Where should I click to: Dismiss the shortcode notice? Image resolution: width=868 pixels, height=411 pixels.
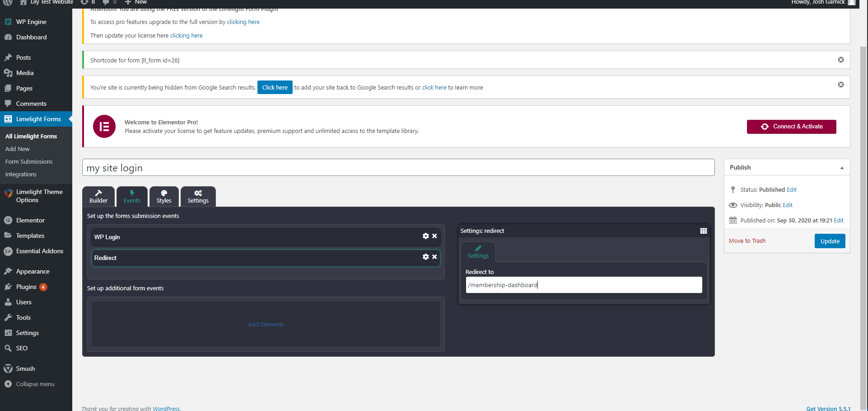point(840,60)
